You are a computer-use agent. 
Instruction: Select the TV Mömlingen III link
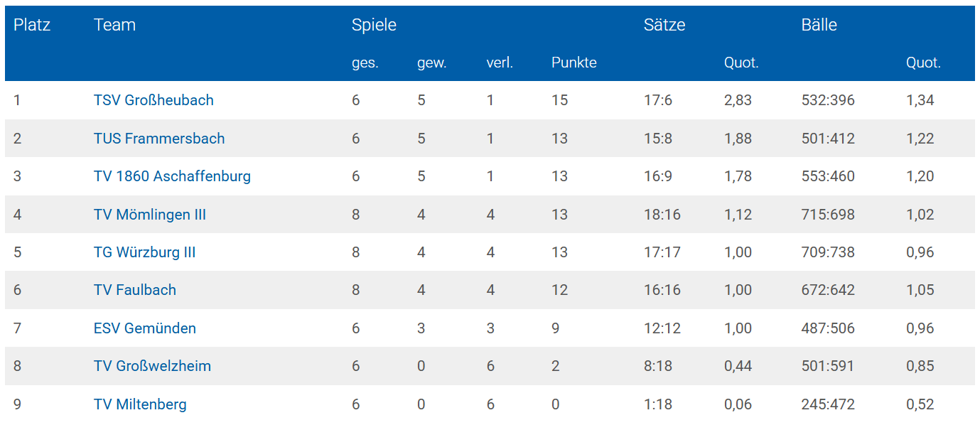click(150, 215)
